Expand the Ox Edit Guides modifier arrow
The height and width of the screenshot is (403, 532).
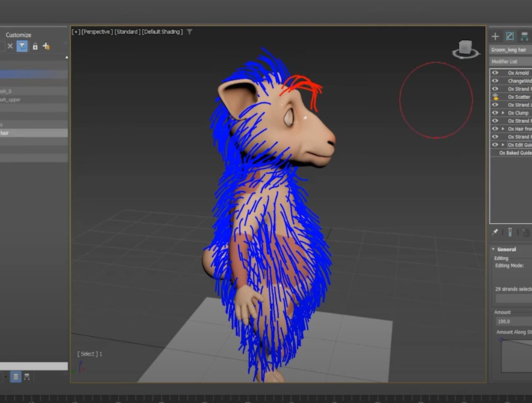(x=503, y=145)
